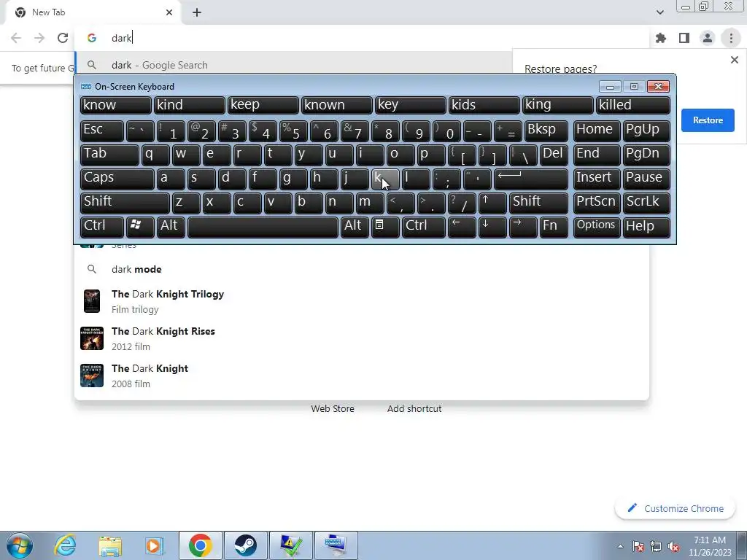Open Customize Chrome

pos(675,508)
